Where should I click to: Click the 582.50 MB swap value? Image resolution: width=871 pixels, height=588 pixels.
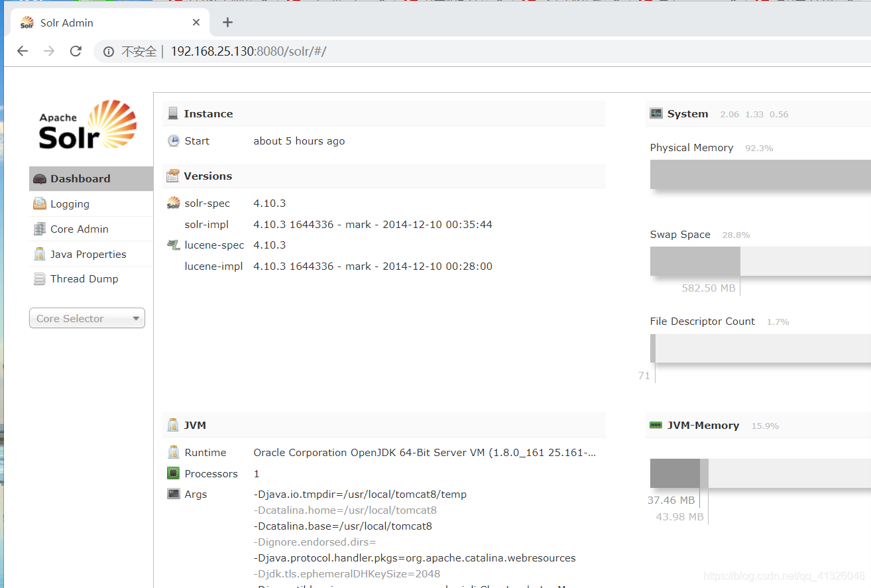(x=708, y=288)
